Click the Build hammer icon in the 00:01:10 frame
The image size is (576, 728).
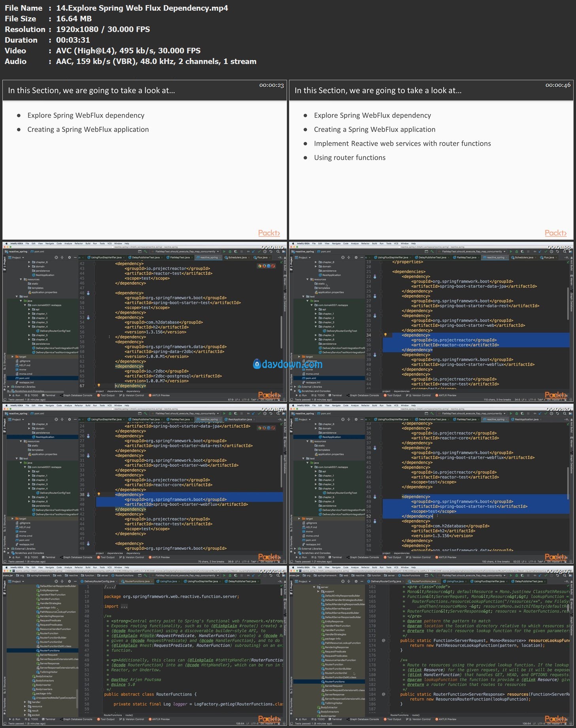[x=145, y=252]
